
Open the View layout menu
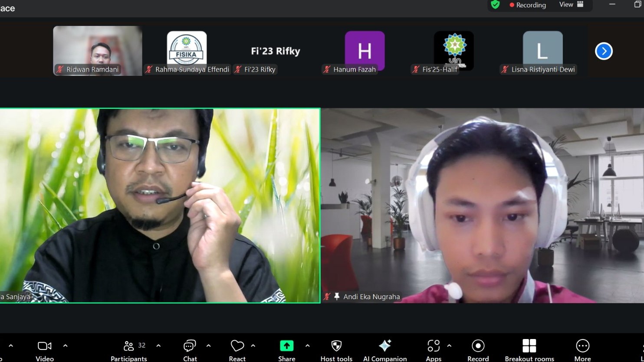coord(572,5)
